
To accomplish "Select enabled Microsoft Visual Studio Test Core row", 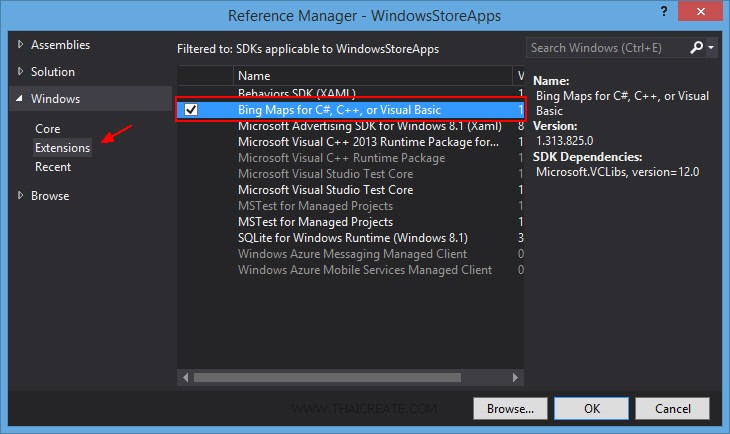I will tap(350, 190).
